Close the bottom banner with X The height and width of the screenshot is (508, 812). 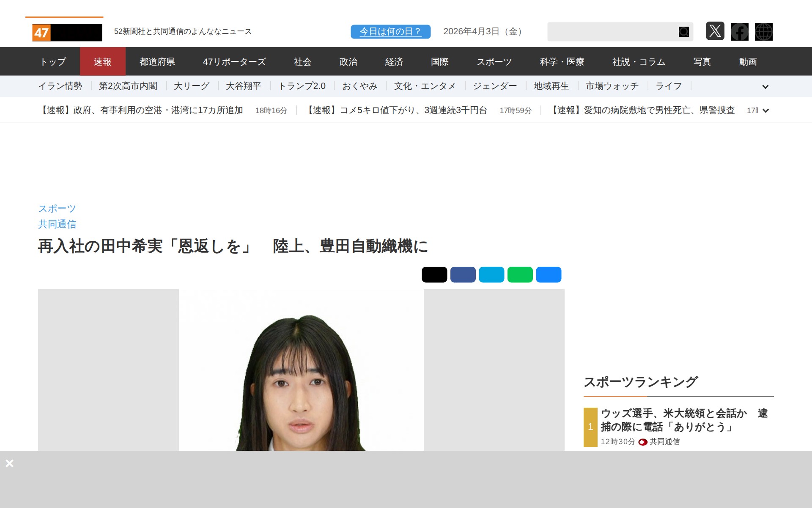pyautogui.click(x=9, y=464)
